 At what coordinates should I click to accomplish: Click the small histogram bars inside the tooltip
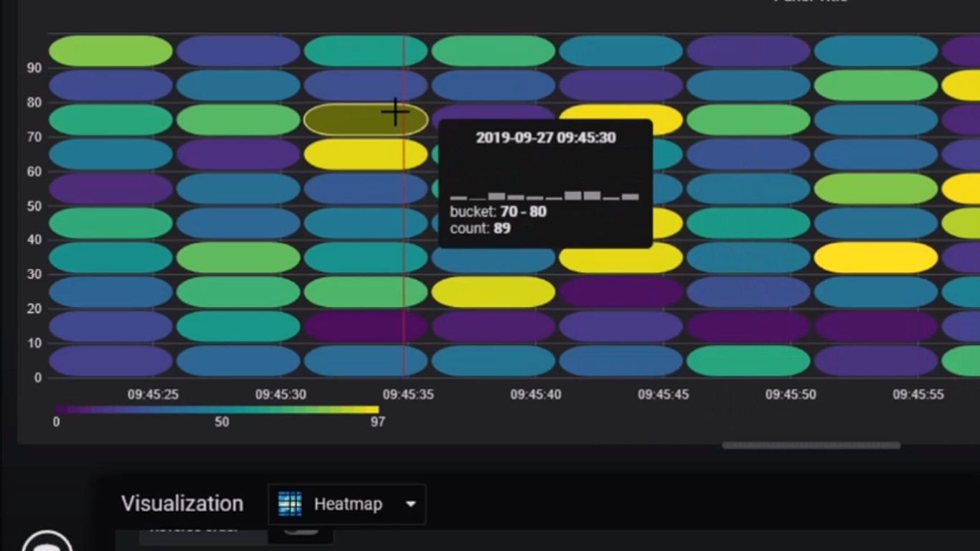(545, 195)
